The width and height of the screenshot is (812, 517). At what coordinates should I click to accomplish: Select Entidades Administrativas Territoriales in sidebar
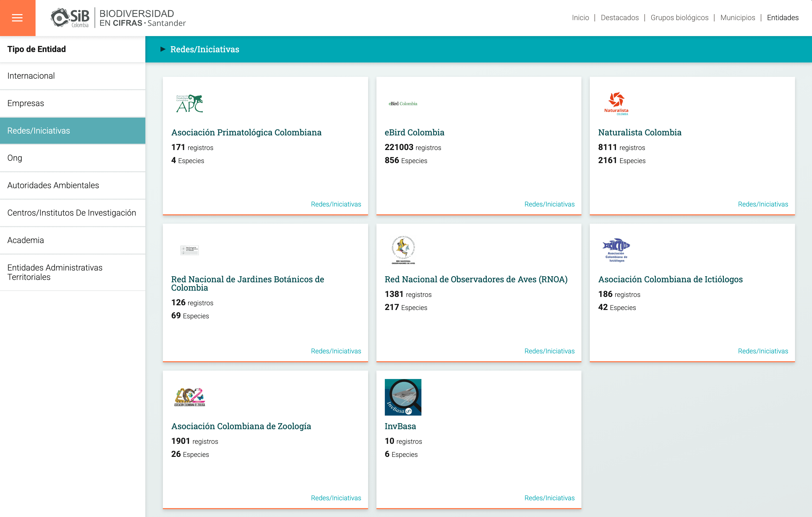72,272
